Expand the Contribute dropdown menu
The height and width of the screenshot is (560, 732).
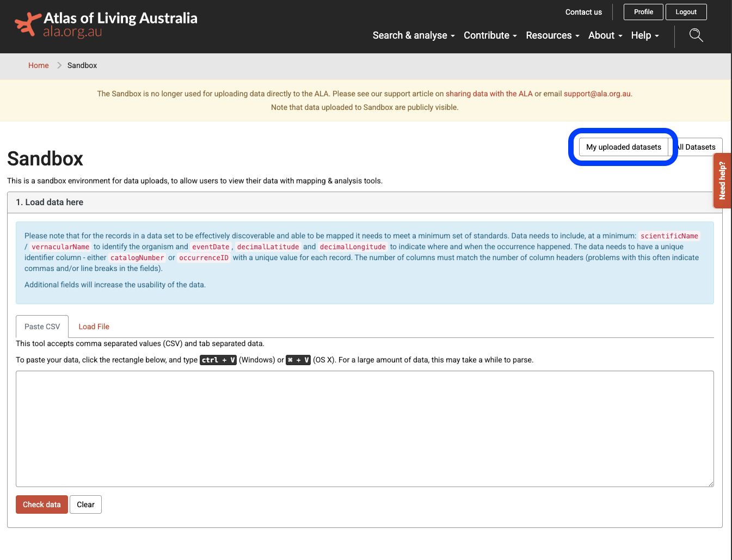click(x=490, y=35)
